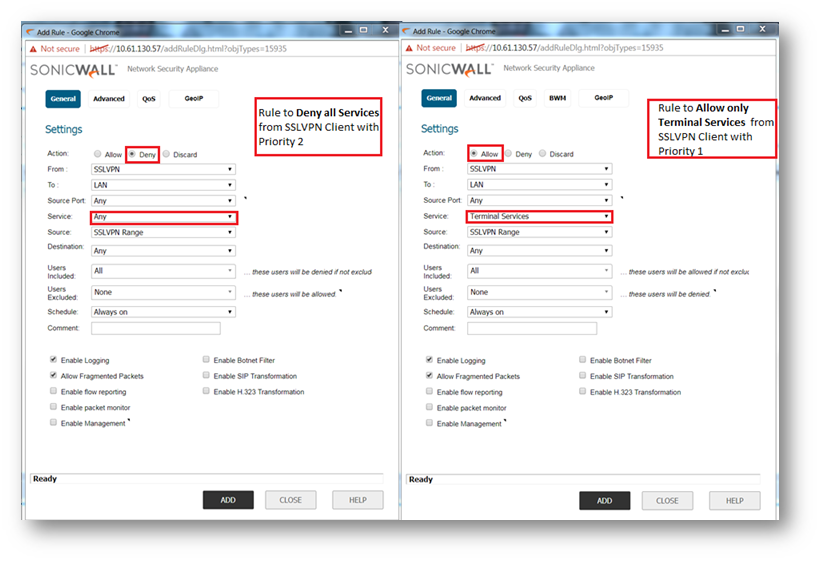Switch to the Advanced tab in left dialog
The image size is (821, 562).
(109, 99)
